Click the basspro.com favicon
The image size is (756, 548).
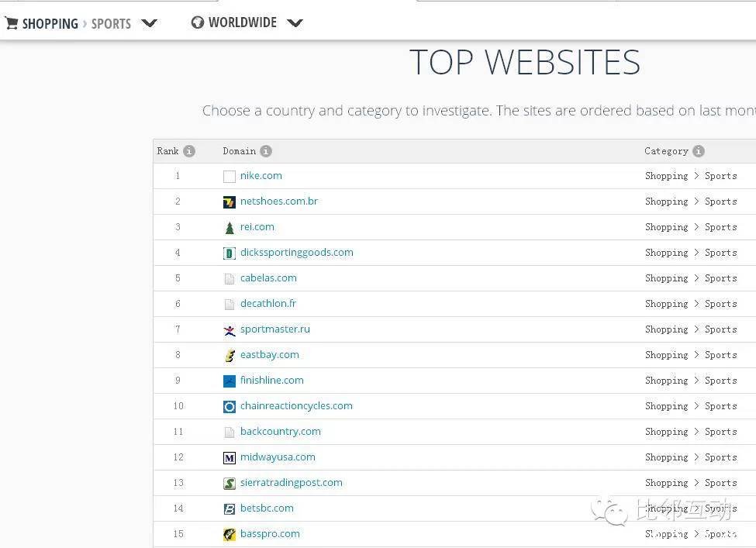point(230,535)
